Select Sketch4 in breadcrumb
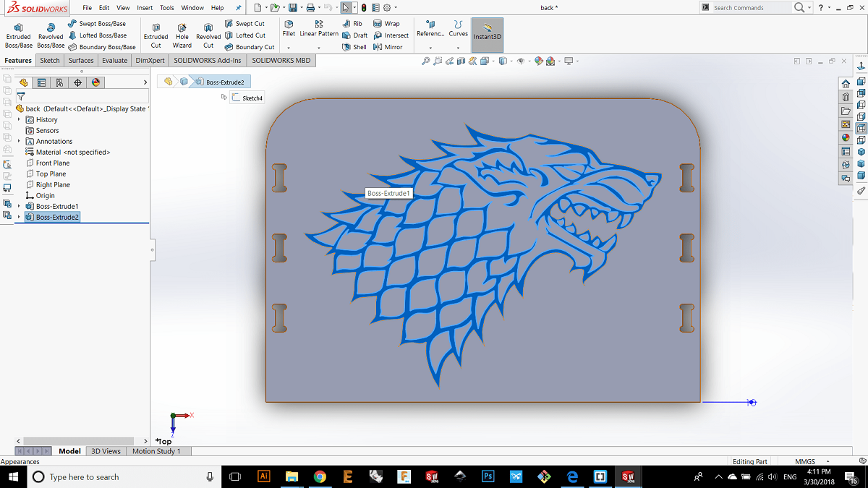The height and width of the screenshot is (488, 868). (x=248, y=98)
